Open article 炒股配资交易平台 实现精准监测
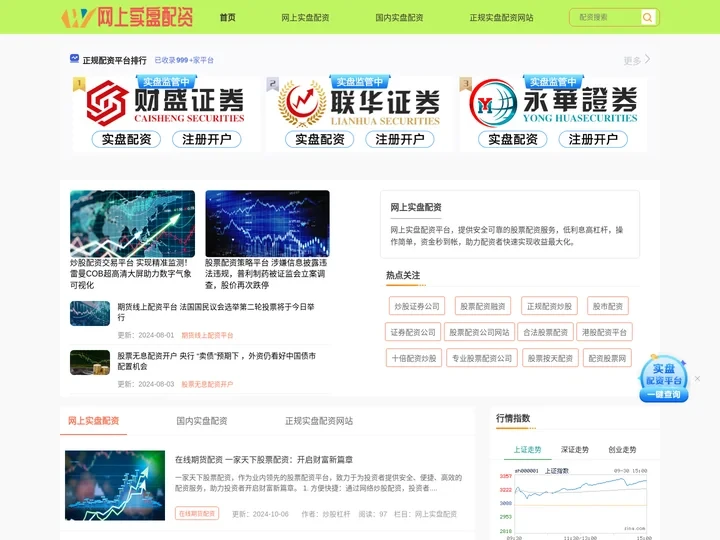This screenshot has width=720, height=540. click(131, 274)
